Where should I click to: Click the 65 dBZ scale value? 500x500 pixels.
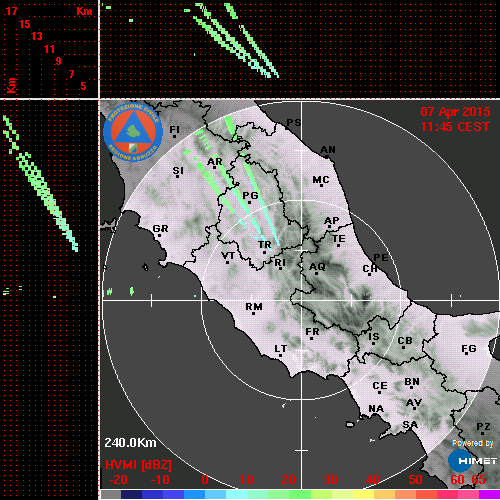pos(479,480)
